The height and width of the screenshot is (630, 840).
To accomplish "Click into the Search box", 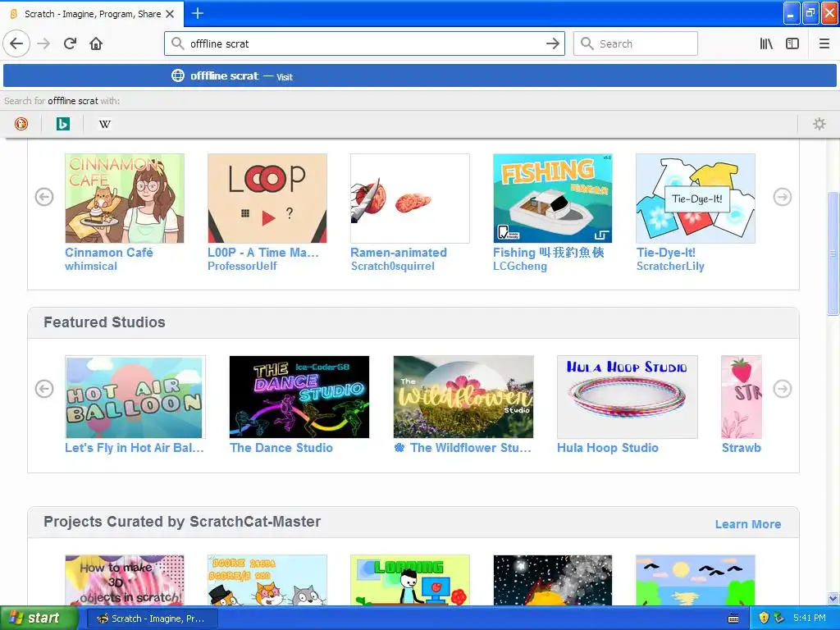I will pos(636,43).
